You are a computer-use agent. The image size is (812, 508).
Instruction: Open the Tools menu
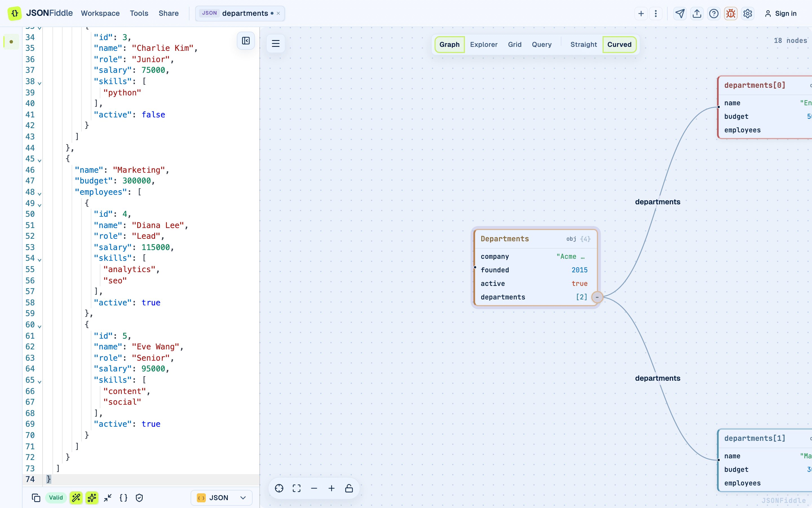(x=139, y=14)
